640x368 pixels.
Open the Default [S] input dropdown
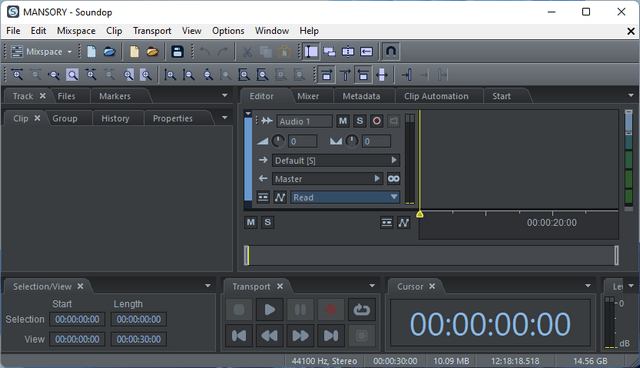click(x=336, y=160)
